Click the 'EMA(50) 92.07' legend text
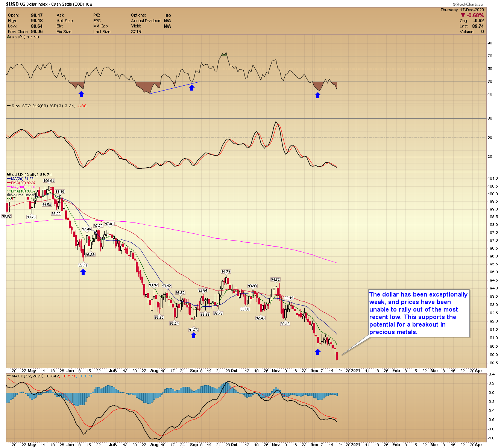Viewport: 504px width, 448px height. pos(23,183)
